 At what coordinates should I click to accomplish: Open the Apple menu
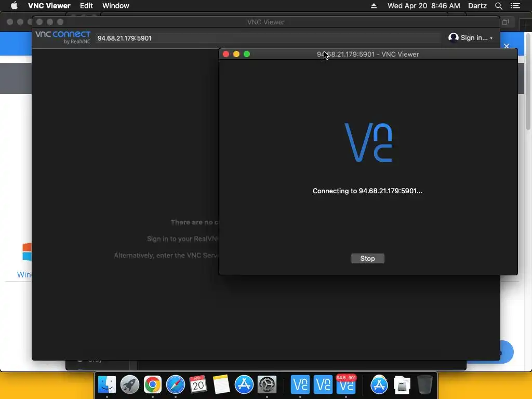point(14,6)
